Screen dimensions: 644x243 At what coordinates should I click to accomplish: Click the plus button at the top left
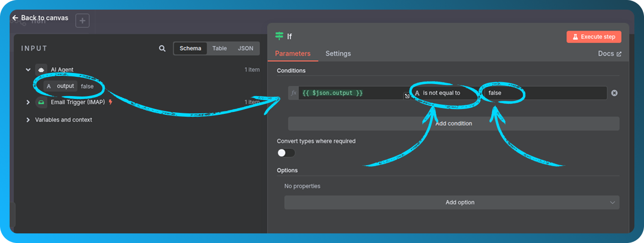click(82, 21)
